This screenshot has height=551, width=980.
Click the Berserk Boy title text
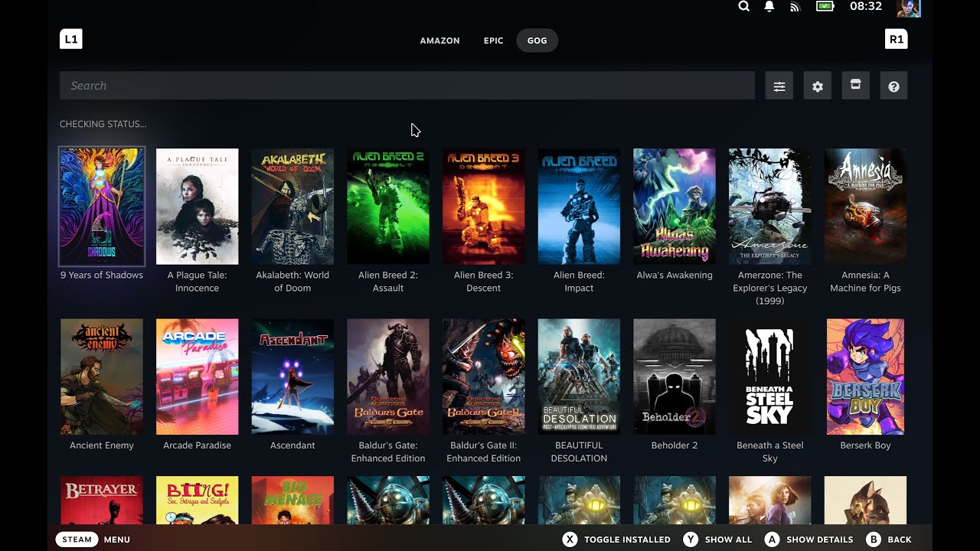[865, 445]
